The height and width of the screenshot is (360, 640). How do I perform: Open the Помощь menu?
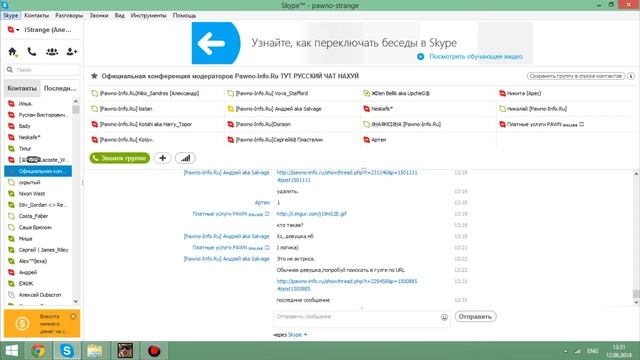pyautogui.click(x=184, y=16)
